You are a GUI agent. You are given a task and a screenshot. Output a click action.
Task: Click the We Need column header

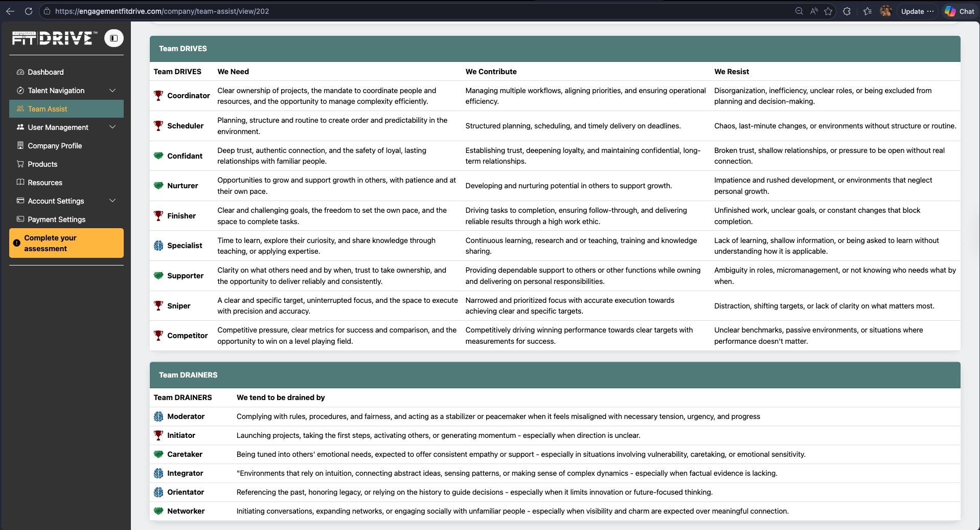pyautogui.click(x=233, y=72)
